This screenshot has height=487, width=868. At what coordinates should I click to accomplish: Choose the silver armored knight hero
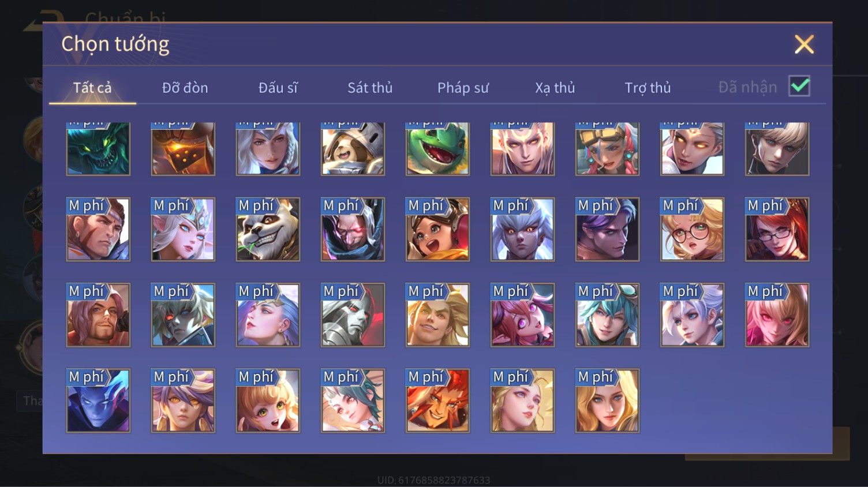(353, 315)
